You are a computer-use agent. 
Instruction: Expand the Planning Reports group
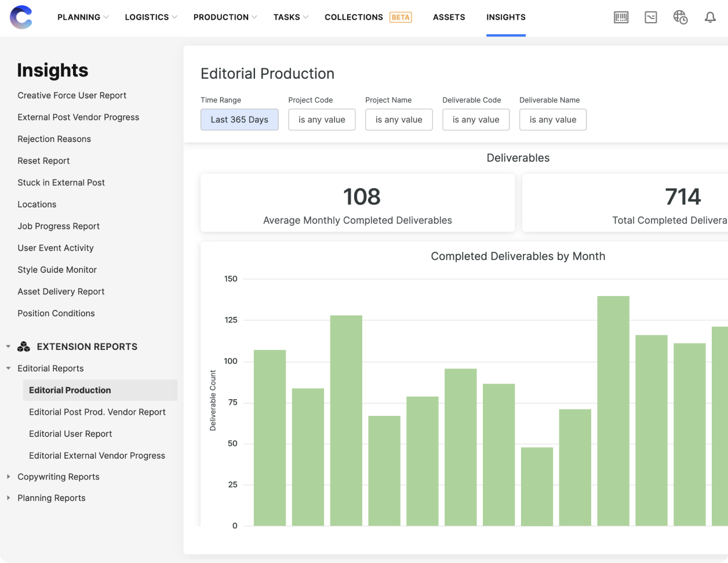click(x=8, y=498)
